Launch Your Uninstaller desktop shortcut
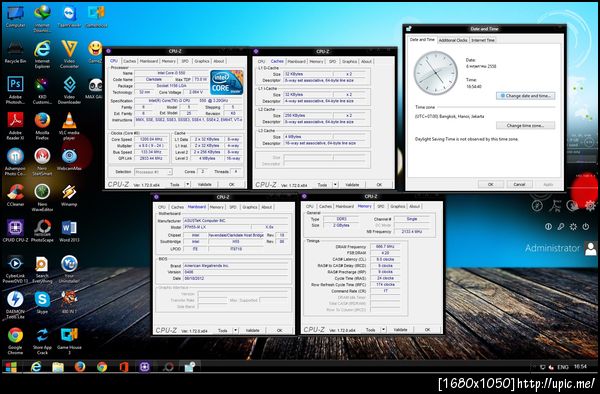 (69, 269)
